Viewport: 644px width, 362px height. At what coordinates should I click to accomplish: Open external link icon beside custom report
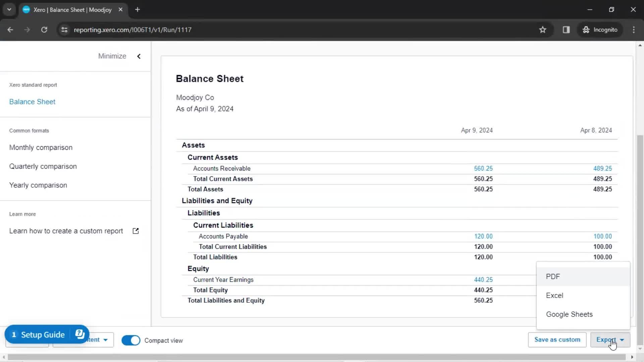pyautogui.click(x=136, y=231)
